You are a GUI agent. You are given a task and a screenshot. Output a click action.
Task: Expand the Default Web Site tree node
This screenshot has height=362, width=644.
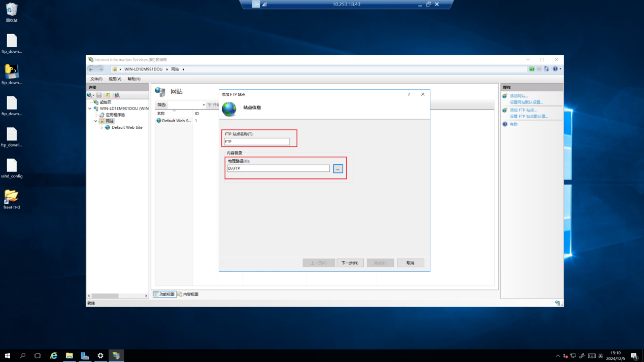pos(101,128)
